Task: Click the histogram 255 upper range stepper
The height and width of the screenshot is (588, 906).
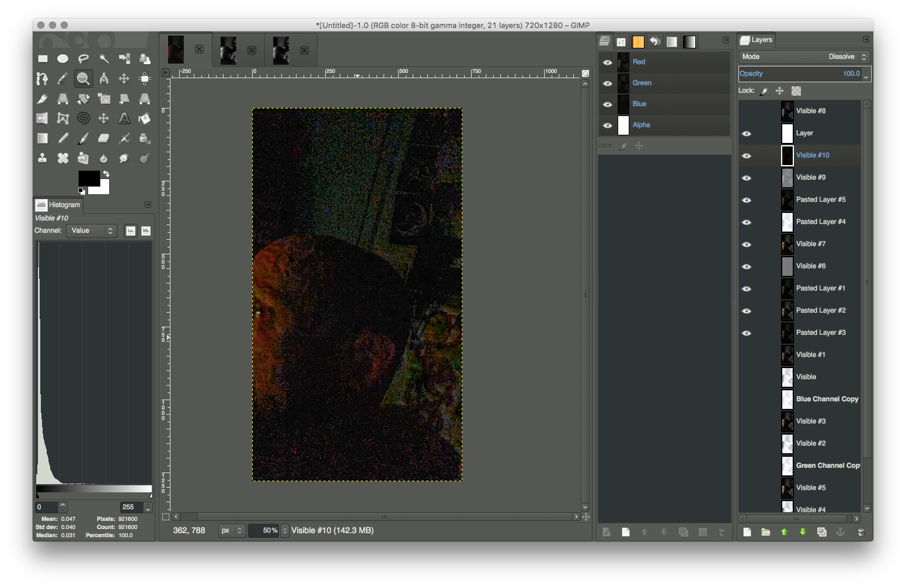Action: pos(148,507)
